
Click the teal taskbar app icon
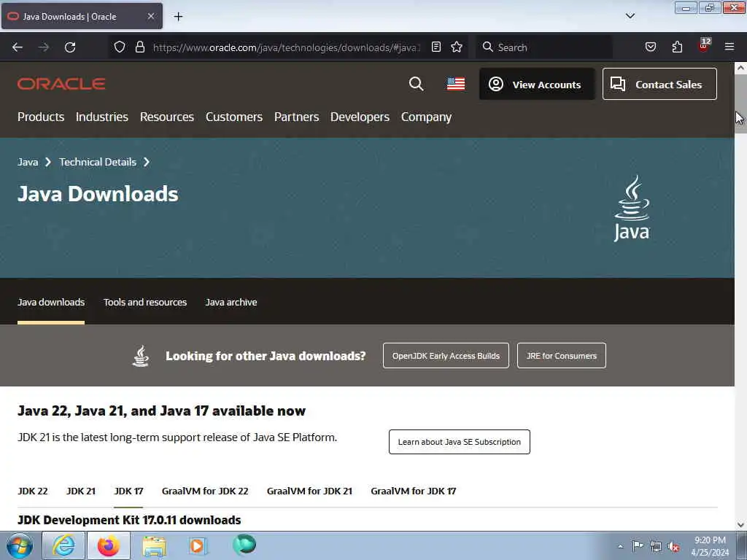click(x=244, y=544)
